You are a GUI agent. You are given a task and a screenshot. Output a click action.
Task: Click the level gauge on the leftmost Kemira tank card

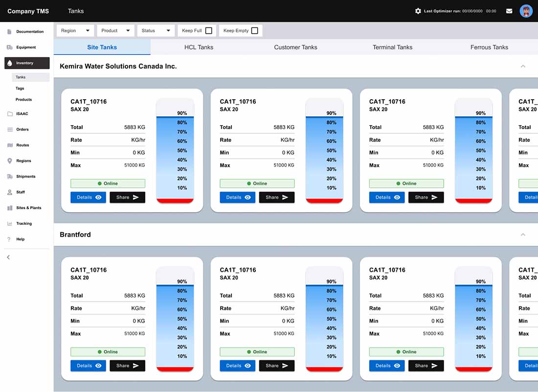point(175,151)
